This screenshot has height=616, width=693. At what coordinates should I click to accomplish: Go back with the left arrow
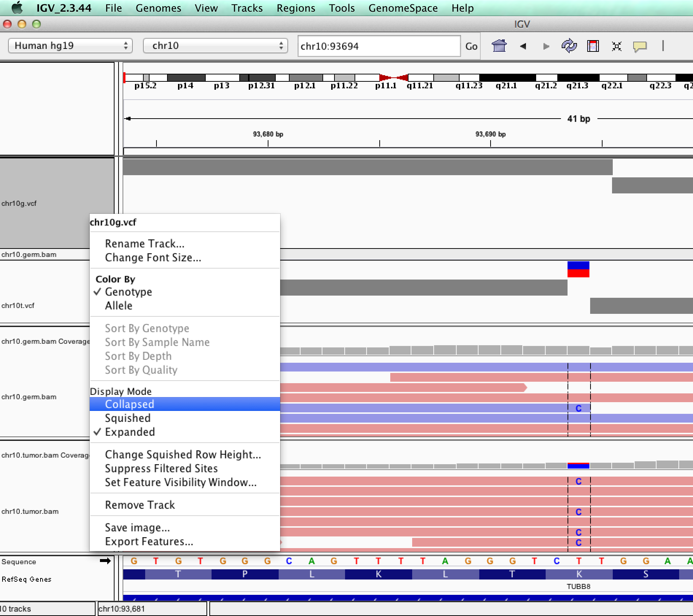(x=523, y=46)
